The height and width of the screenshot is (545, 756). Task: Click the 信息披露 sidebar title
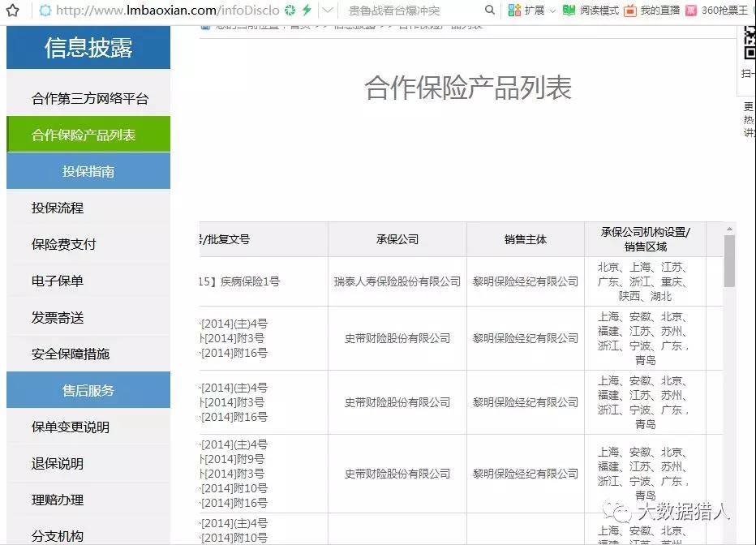88,48
